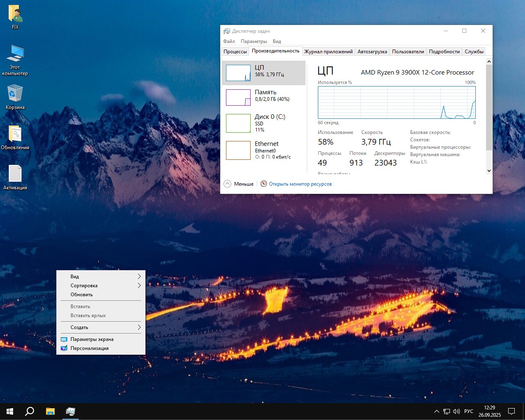Open the taskbar clock and calendar
Viewport: 525px width, 420px height.
(x=490, y=411)
